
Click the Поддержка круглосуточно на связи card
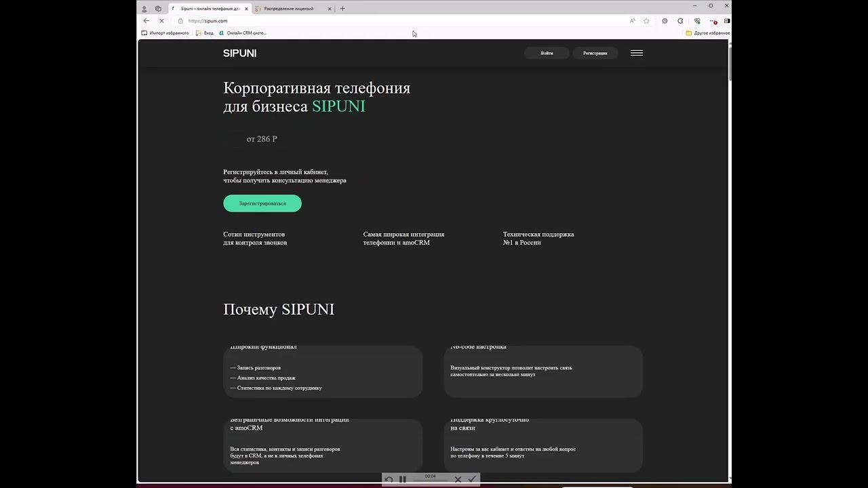[x=543, y=445]
